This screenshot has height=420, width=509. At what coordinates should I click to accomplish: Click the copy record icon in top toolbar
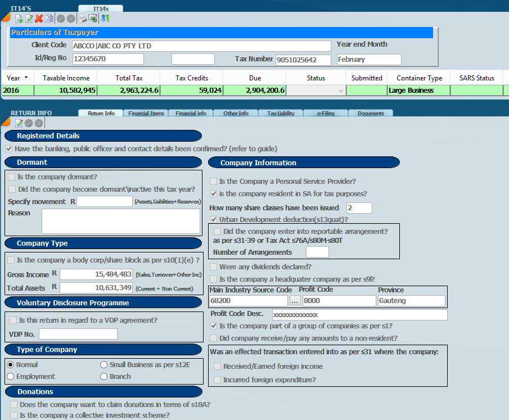[49, 19]
